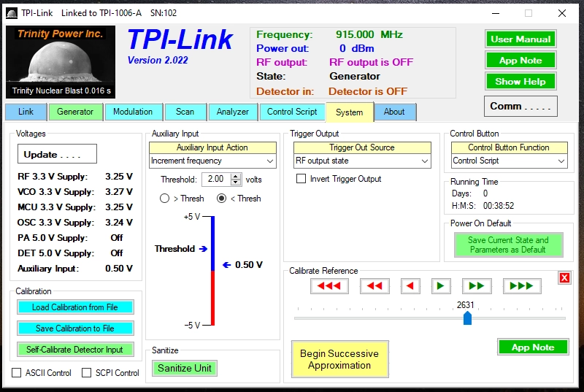Click the triple right green arrows button
The height and width of the screenshot is (392, 584).
click(x=522, y=286)
